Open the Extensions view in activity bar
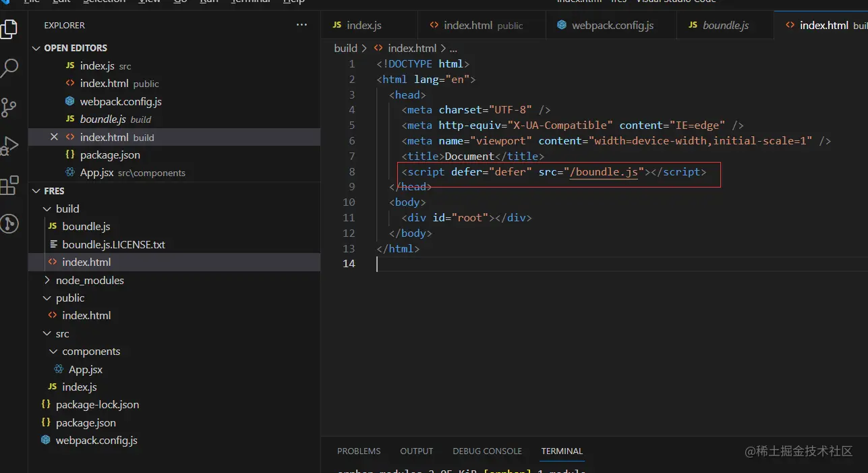The width and height of the screenshot is (868, 473). (x=9, y=185)
